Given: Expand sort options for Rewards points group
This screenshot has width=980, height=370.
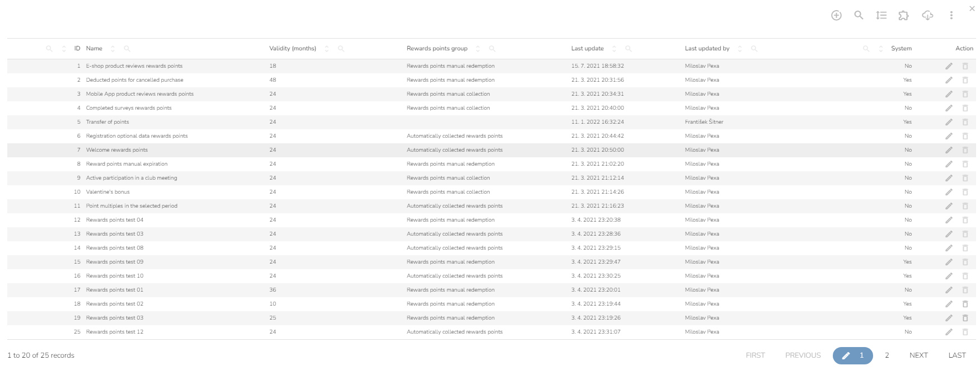Looking at the screenshot, I should pyautogui.click(x=477, y=49).
